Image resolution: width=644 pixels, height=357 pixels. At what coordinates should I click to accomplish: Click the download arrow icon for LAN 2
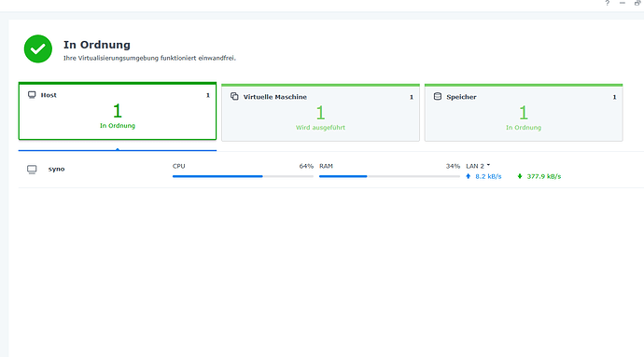point(520,176)
